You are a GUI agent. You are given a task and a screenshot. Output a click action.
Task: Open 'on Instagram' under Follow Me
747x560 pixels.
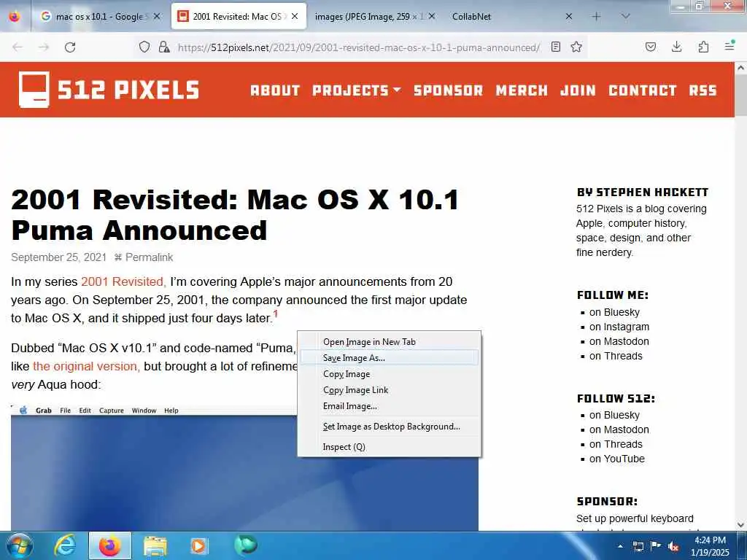pyautogui.click(x=619, y=327)
